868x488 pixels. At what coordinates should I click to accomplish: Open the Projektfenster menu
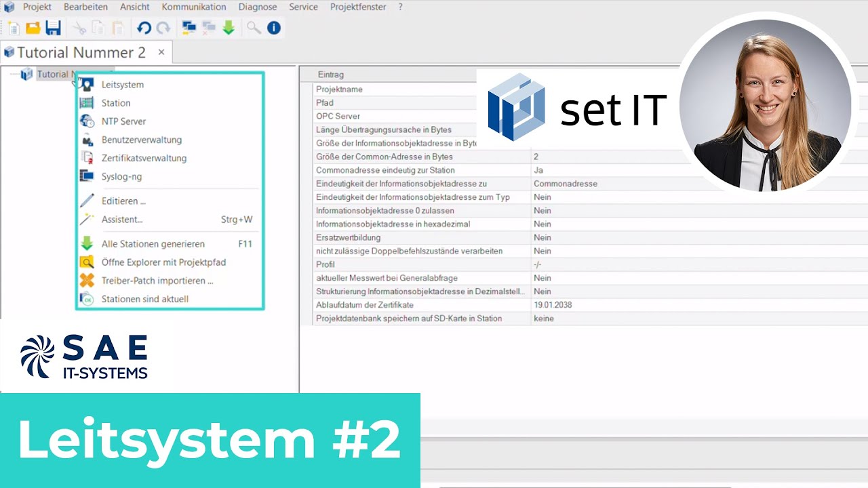coord(358,7)
